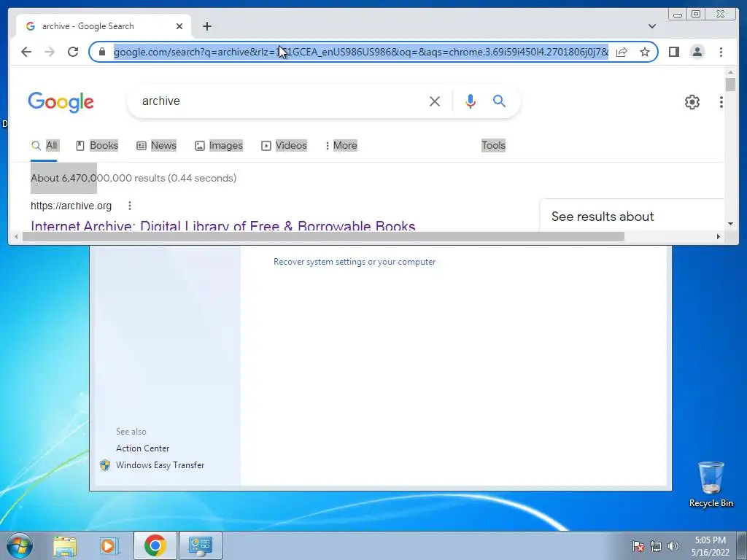
Task: View site info via lock icon
Action: 102,52
